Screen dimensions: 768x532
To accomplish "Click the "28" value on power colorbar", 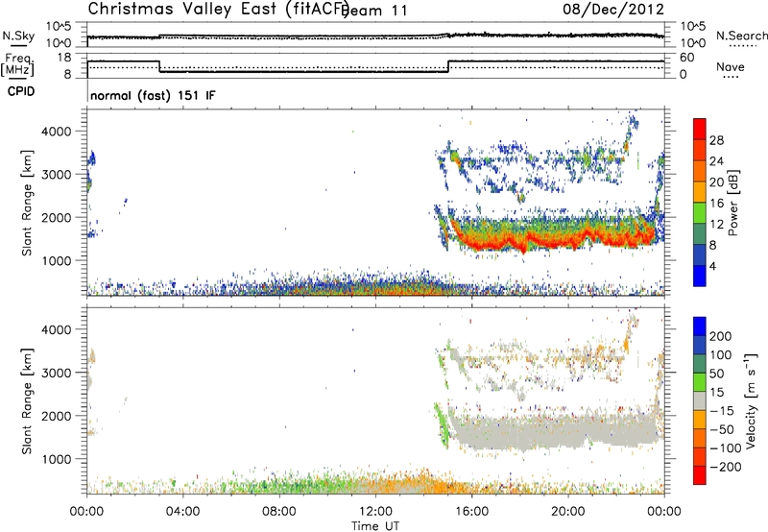I will (716, 140).
